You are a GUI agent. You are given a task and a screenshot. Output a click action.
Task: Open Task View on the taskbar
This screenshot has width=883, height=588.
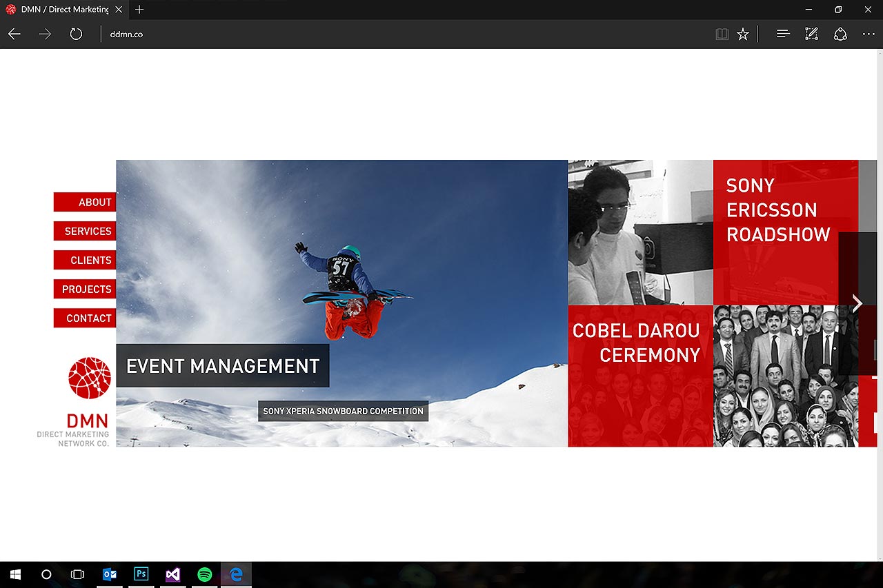(78, 574)
